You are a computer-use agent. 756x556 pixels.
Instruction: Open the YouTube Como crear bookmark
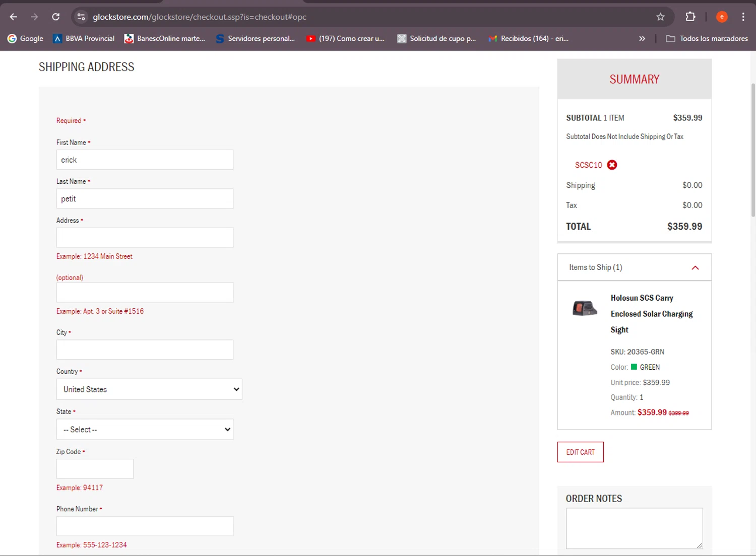[345, 38]
